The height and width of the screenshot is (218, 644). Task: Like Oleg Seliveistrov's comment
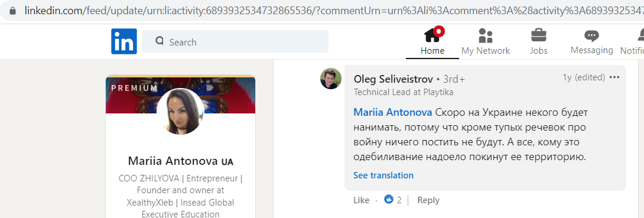tap(361, 200)
